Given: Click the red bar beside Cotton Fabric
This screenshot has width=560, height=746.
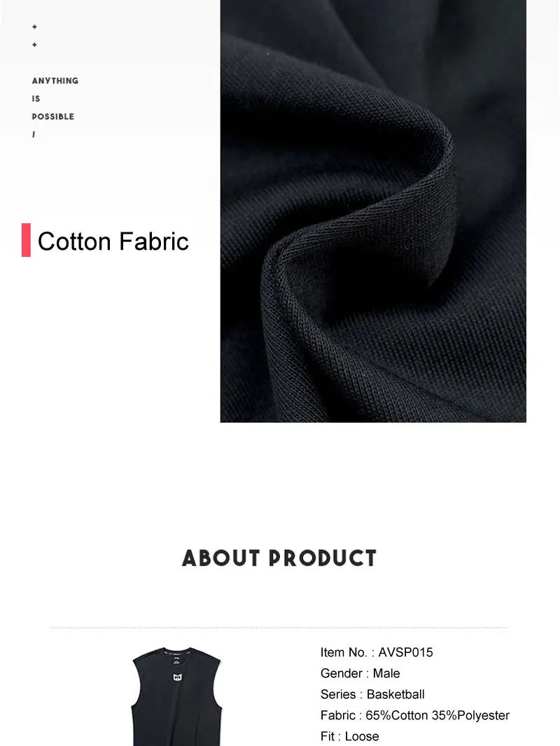Looking at the screenshot, I should [26, 240].
